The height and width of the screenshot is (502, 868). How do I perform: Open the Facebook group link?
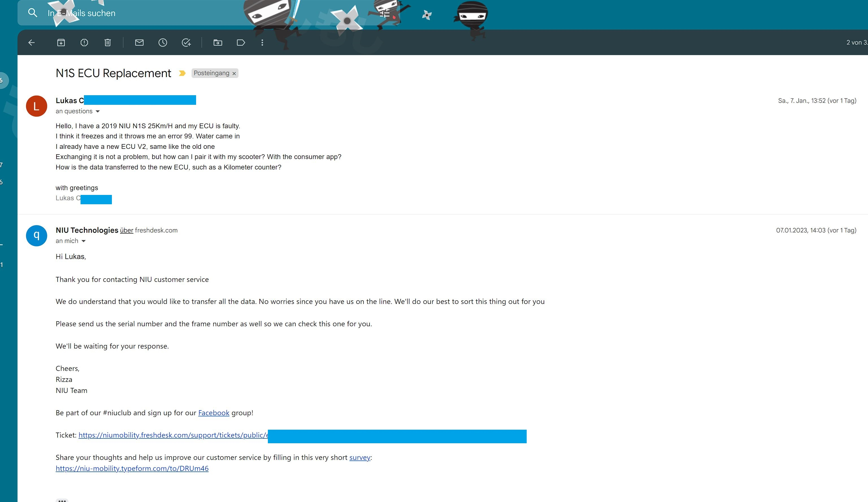pos(214,412)
